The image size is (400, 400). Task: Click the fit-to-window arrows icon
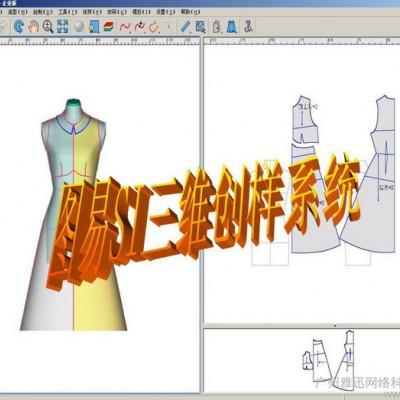click(x=63, y=26)
